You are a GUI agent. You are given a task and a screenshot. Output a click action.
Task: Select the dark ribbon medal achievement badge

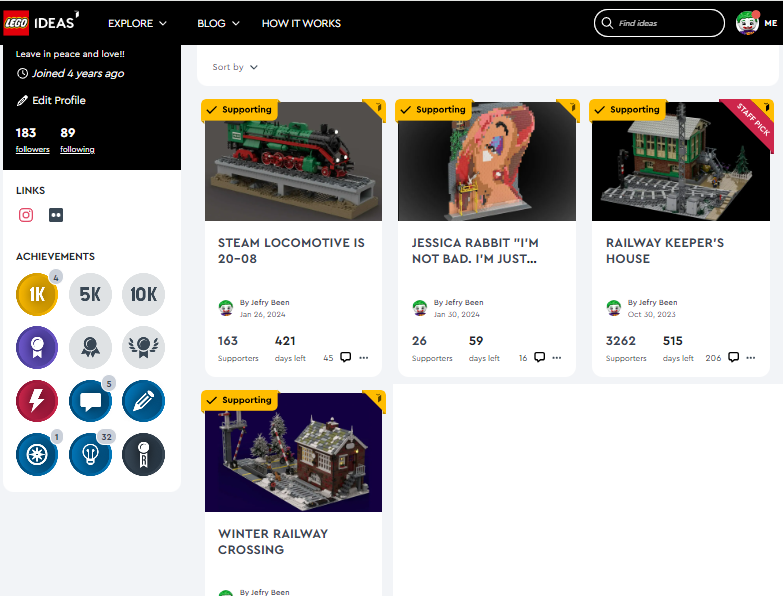click(x=143, y=454)
